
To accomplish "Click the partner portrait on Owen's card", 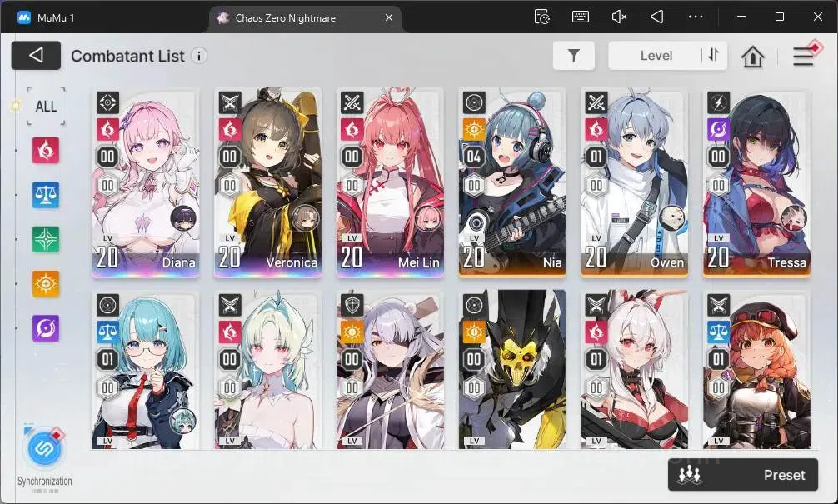I will 671,218.
